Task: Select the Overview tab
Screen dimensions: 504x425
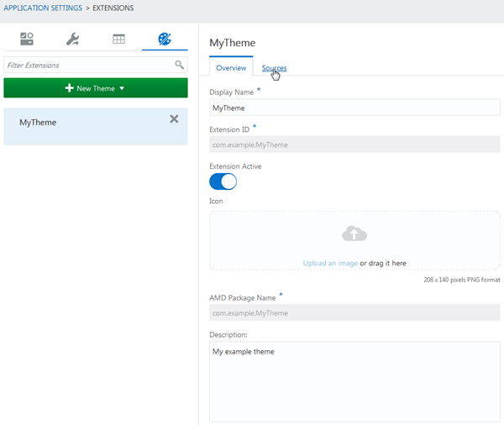Action: click(231, 68)
